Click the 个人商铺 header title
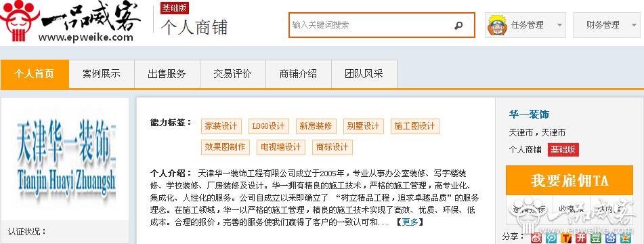Viewport: 644px width, 244px height. click(194, 27)
